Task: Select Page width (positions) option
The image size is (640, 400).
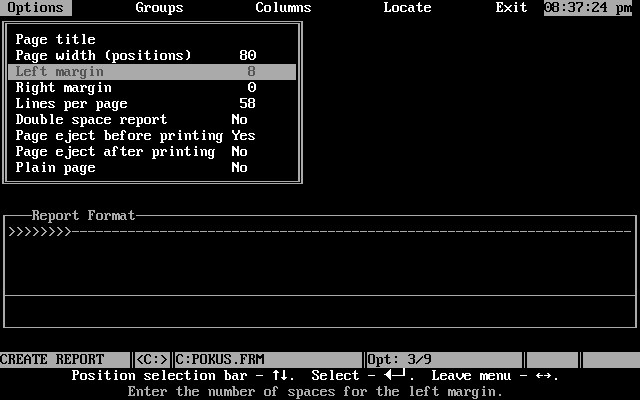Action: [x=152, y=56]
